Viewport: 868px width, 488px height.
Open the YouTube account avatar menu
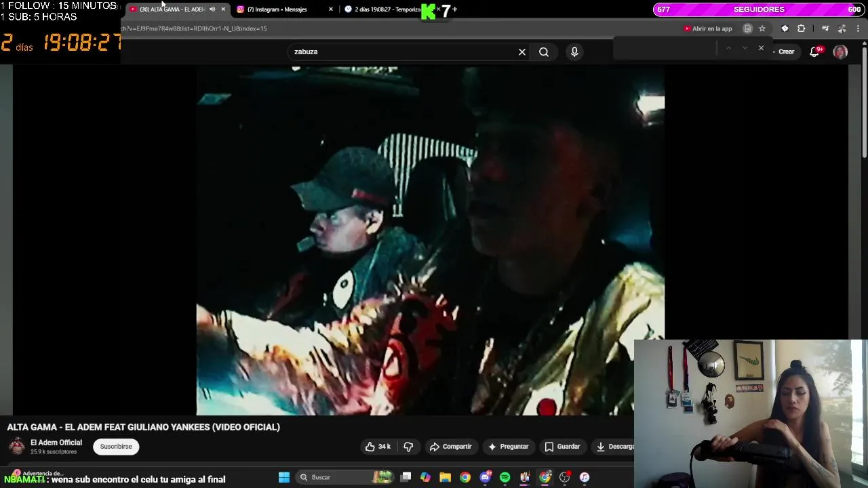click(x=840, y=52)
